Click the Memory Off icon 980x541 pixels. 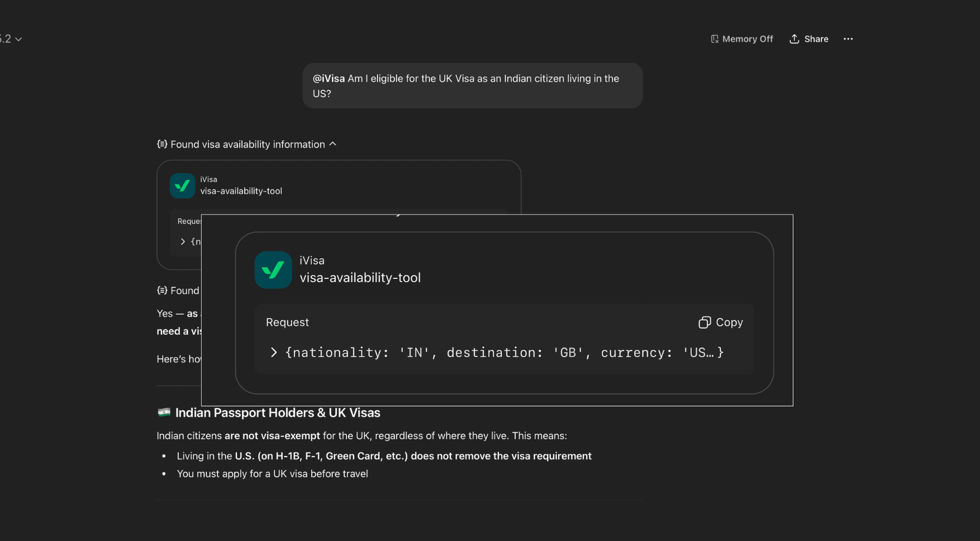pos(715,39)
